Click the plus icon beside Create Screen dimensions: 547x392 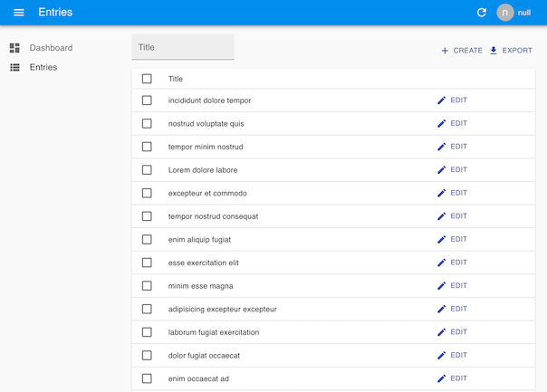pyautogui.click(x=445, y=51)
